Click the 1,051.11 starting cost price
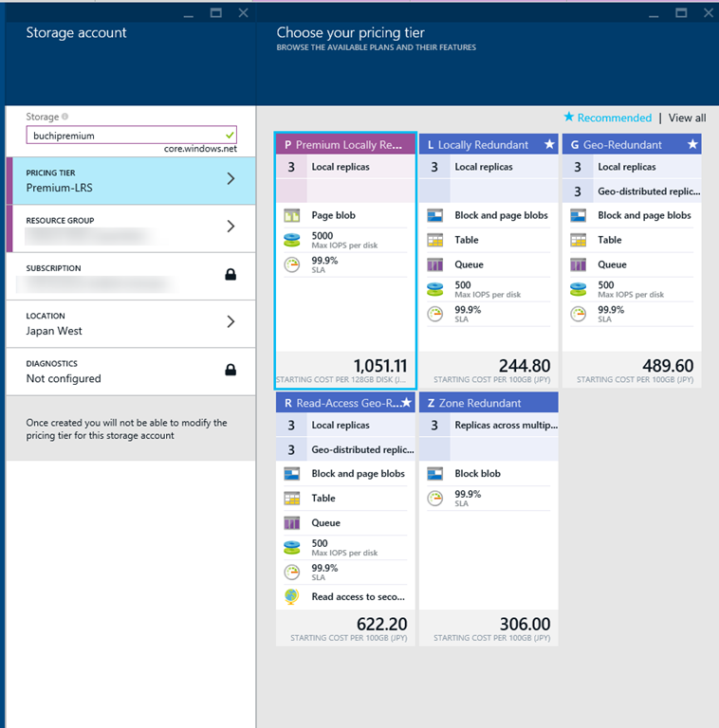This screenshot has width=719, height=728. (380, 366)
